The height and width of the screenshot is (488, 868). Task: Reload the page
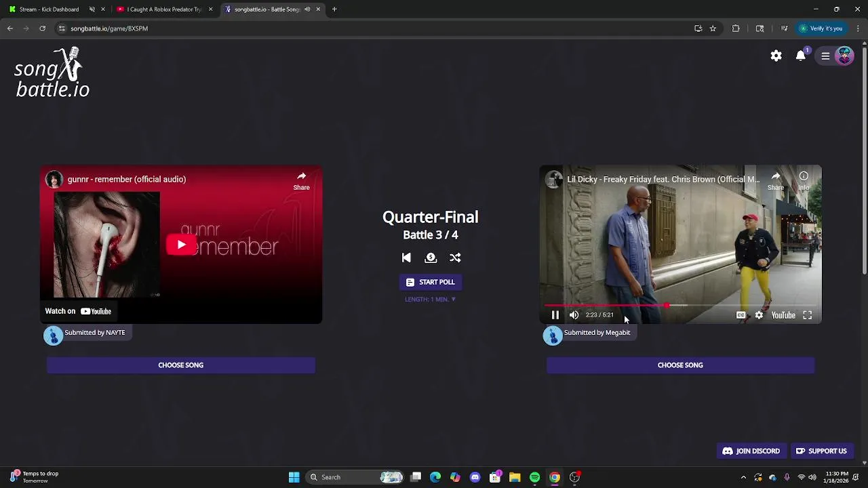(42, 28)
